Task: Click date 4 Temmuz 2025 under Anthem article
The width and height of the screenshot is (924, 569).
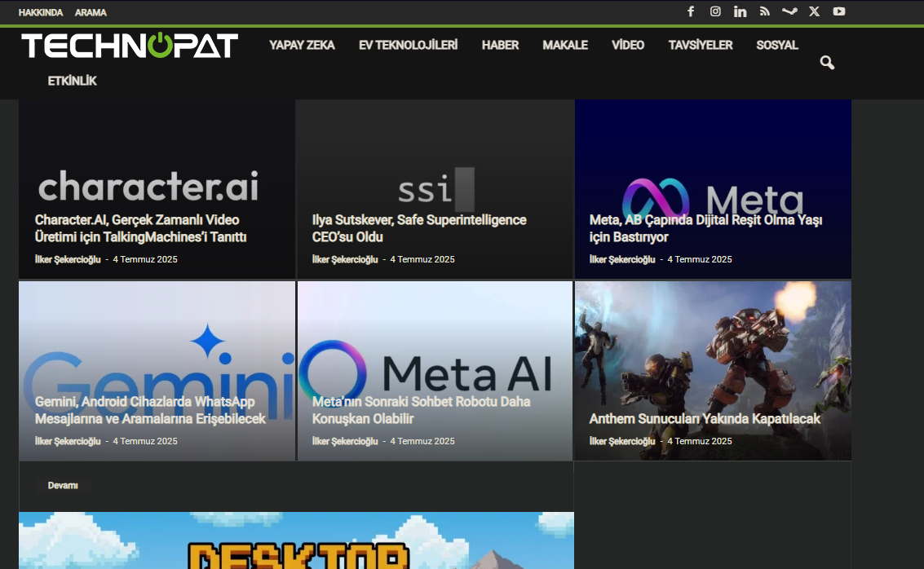Action: click(x=700, y=441)
